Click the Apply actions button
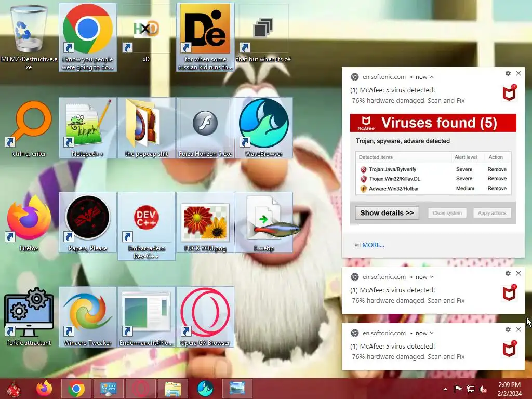 492,213
